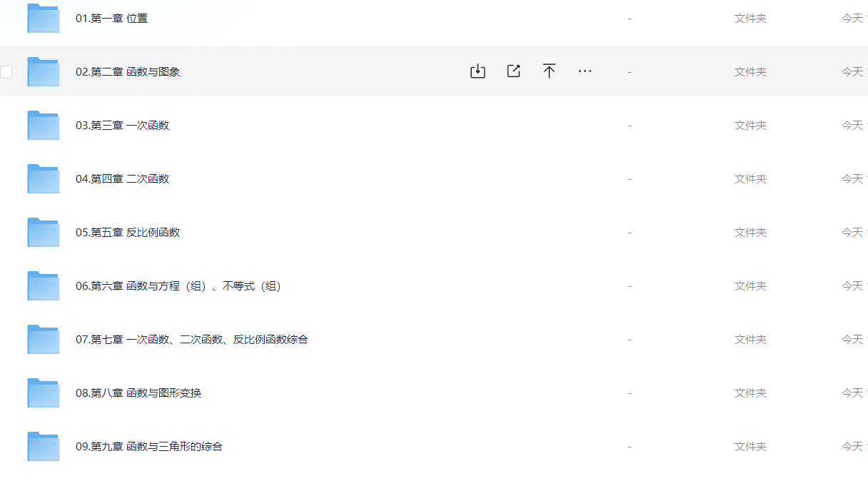Click folder icon of 01.第一章 位置
The image size is (868, 481).
tap(44, 18)
